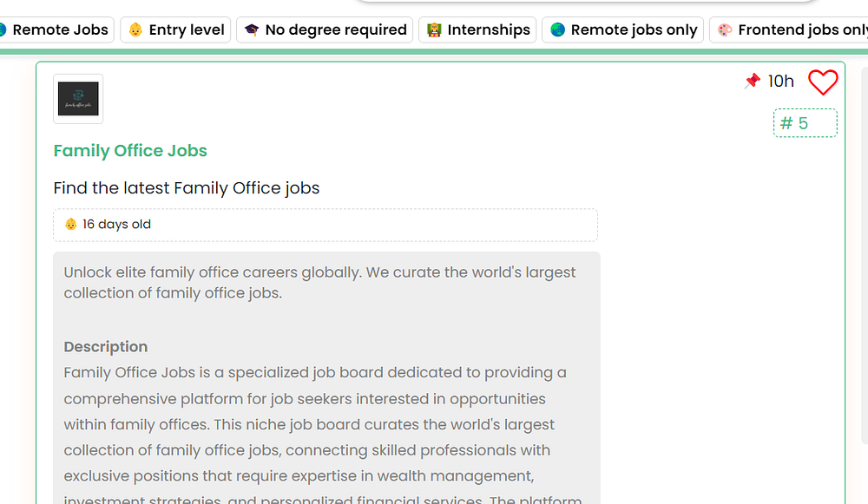Select the Entry level filter text

(x=187, y=29)
